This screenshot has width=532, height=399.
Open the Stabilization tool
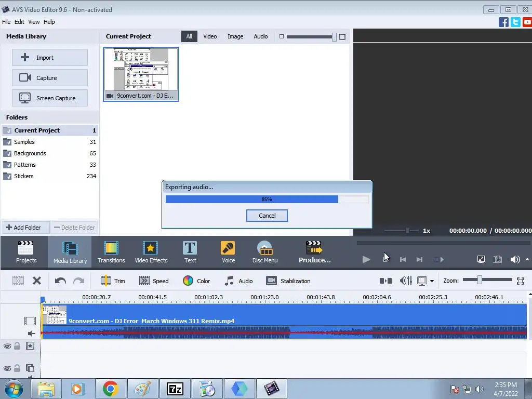click(x=288, y=281)
